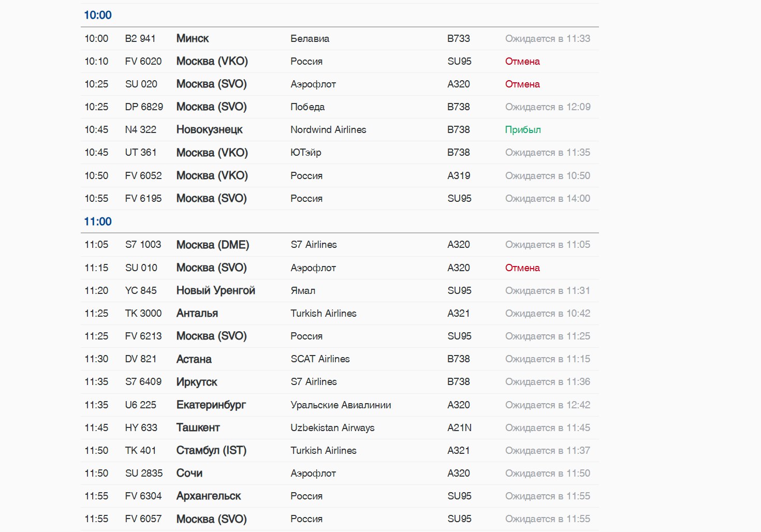The width and height of the screenshot is (761, 532).
Task: Select the Анталья flight TK 3000
Action: [x=340, y=313]
